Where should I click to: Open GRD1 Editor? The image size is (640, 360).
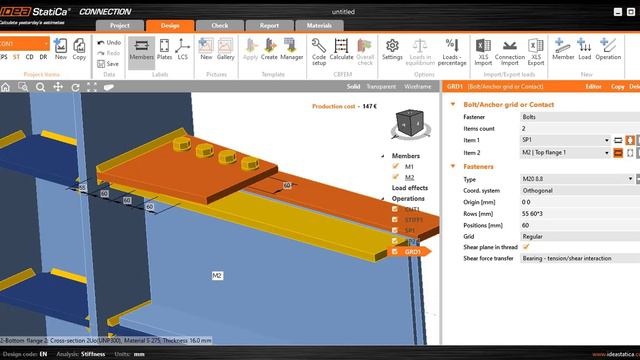point(593,87)
